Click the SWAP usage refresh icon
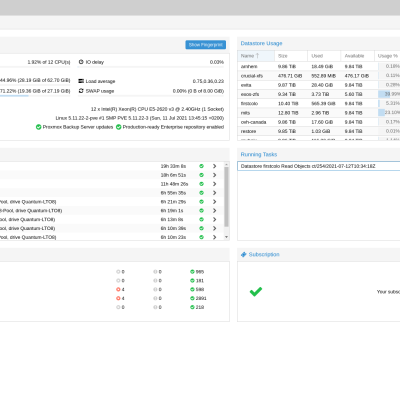This screenshot has height=400, width=400. click(81, 91)
